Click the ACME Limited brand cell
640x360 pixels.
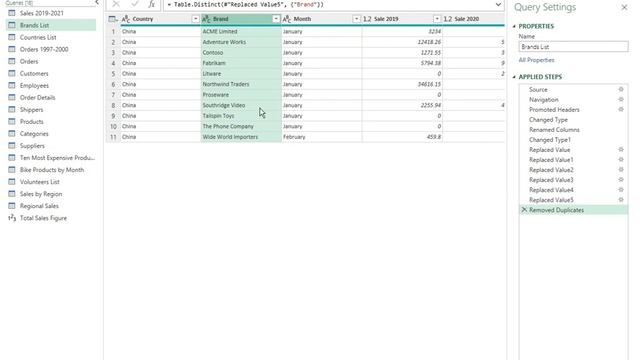pyautogui.click(x=241, y=31)
